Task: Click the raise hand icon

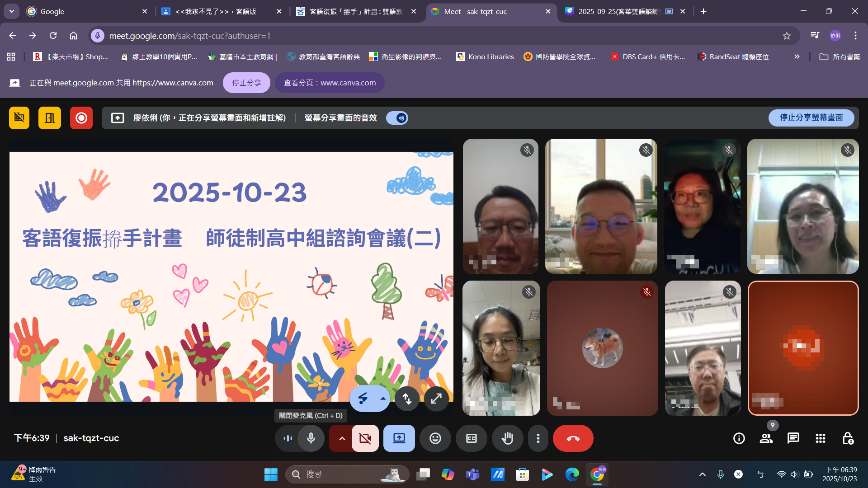Action: pos(507,438)
